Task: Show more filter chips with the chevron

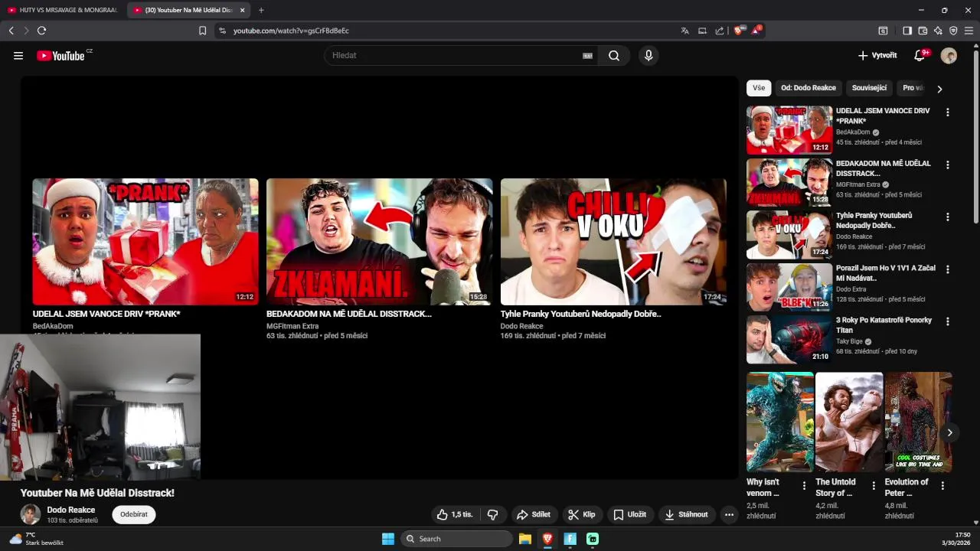Action: (x=939, y=89)
